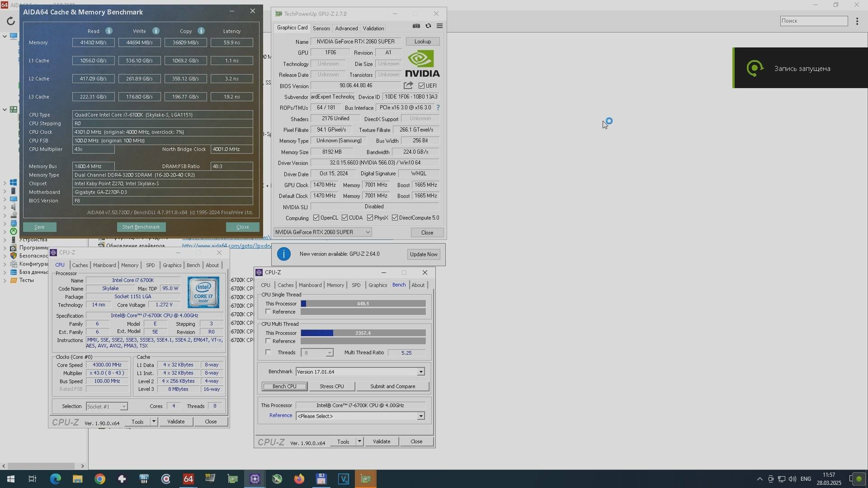Screen dimensions: 868x488
Task: Toggle the UEFI checkbox in GPU-Z
Action: tap(421, 85)
